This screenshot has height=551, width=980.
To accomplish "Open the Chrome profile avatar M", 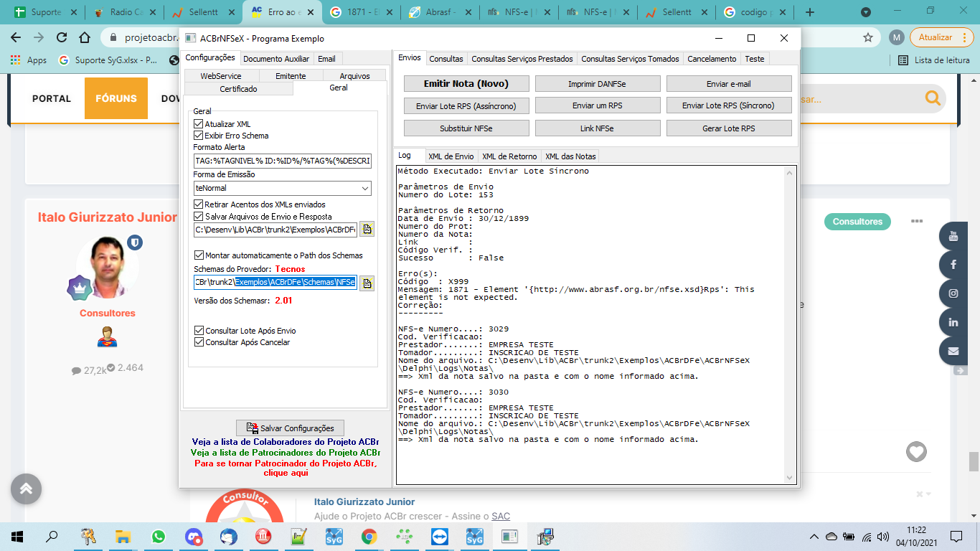I will click(x=896, y=37).
